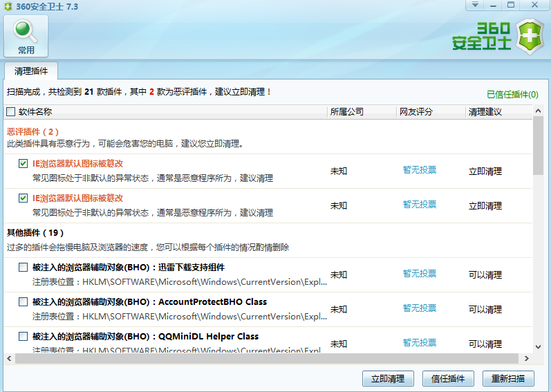Screen dimensions: 551x392
Task: Click the 立即清理 button
Action: pos(388,379)
